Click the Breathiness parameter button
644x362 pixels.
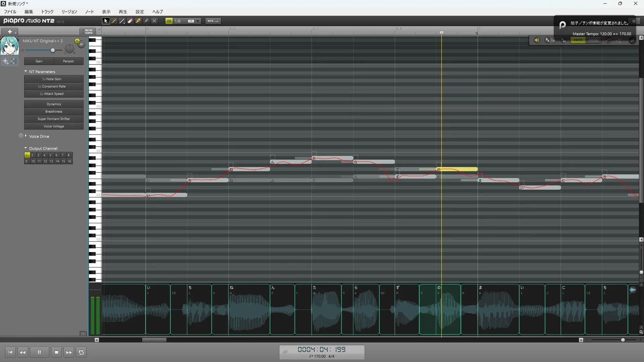click(54, 112)
